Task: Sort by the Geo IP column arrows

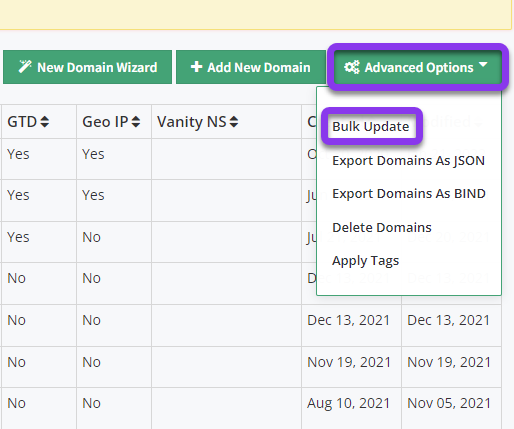Action: coord(136,122)
